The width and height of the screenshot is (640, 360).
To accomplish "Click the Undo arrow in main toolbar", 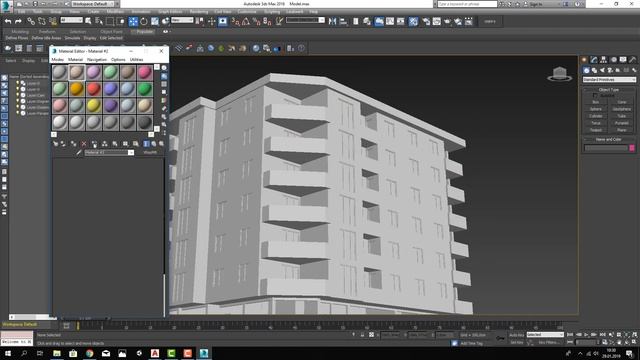I will point(8,21).
